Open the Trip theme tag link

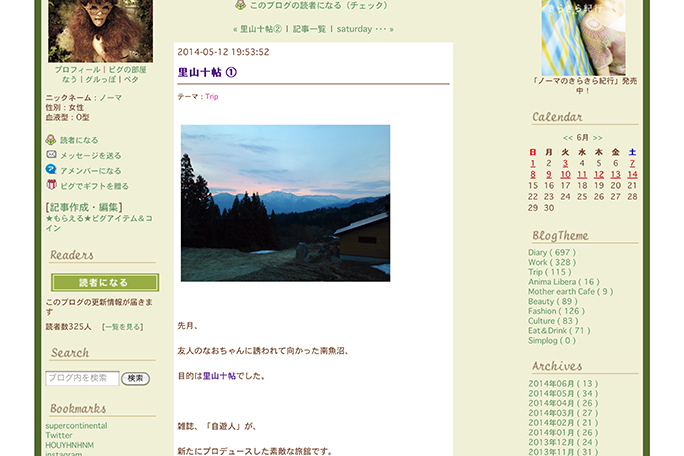pyautogui.click(x=212, y=96)
